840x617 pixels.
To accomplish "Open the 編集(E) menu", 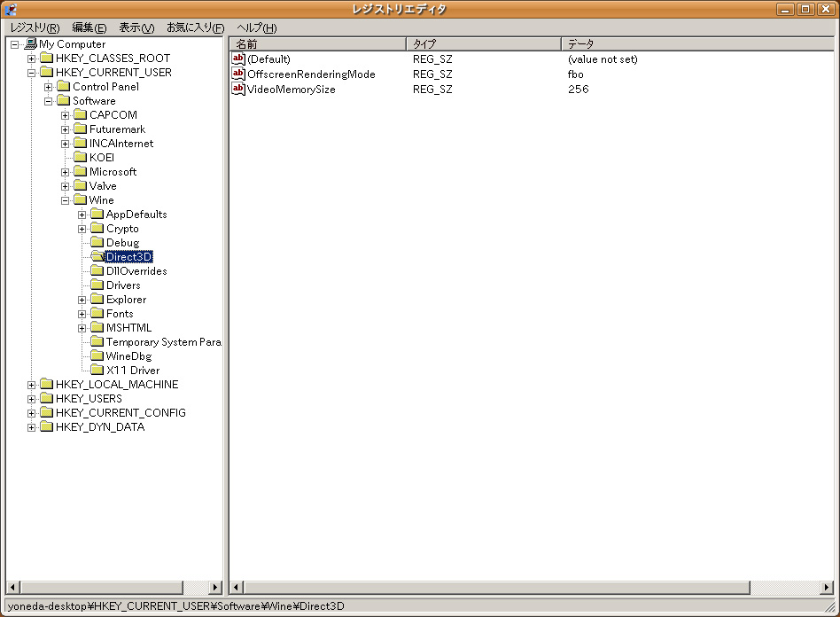I will pyautogui.click(x=89, y=27).
